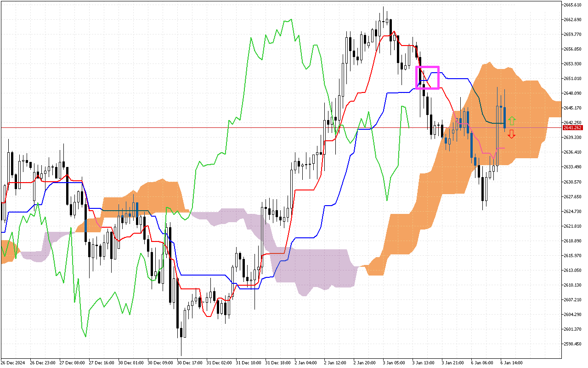
Task: Click the 3 Jan 13:00 time label
Action: pos(424,363)
